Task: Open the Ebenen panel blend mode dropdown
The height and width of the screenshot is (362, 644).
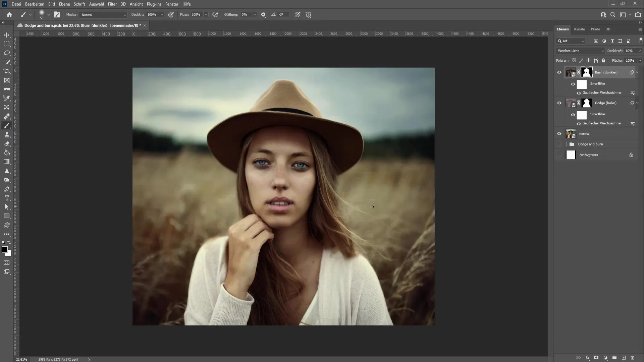Action: click(580, 50)
